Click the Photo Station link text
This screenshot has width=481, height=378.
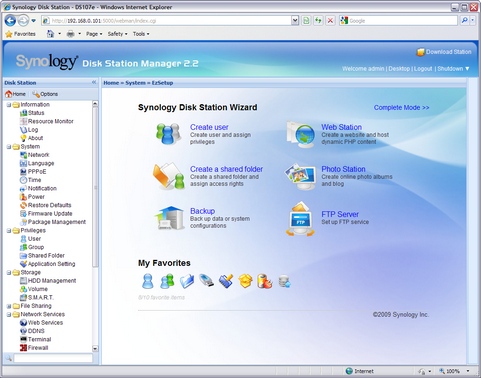343,169
